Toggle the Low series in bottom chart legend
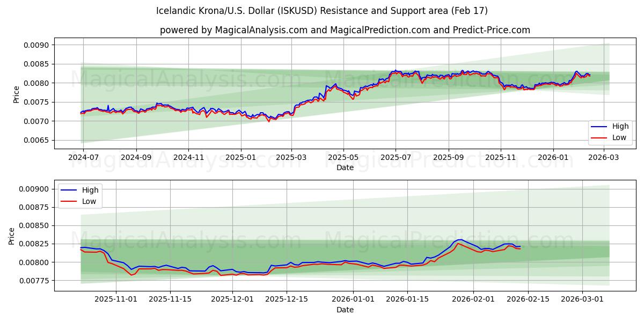The image size is (644, 322). pyautogui.click(x=89, y=201)
